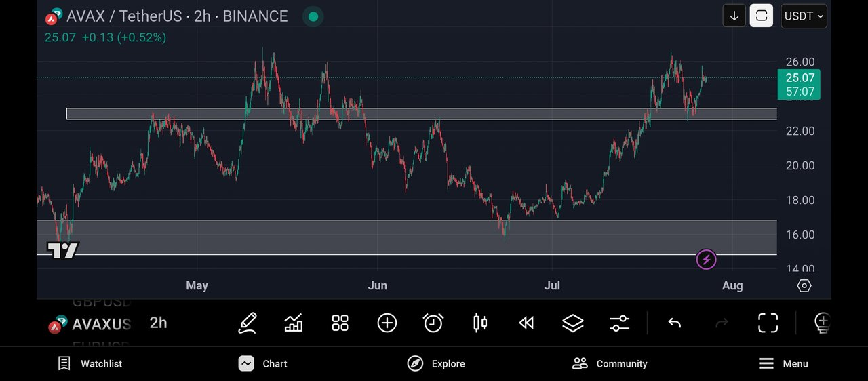Screen dimensions: 868x381
Task: Open the Community tab
Action: [610, 363]
